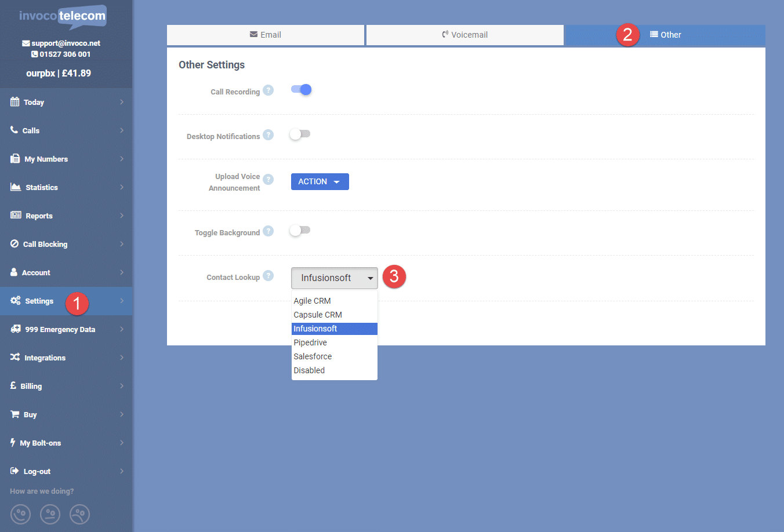
Task: Open help for Desktop Notifications
Action: click(x=268, y=135)
